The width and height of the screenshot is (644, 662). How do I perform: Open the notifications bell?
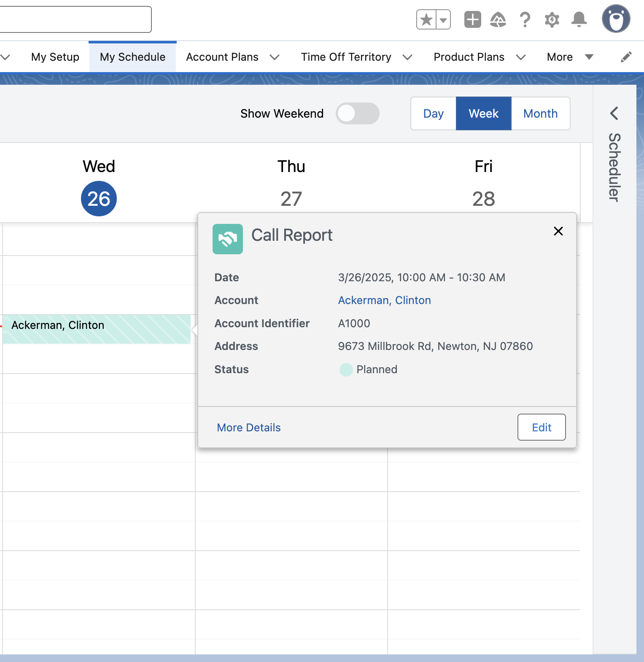(579, 20)
